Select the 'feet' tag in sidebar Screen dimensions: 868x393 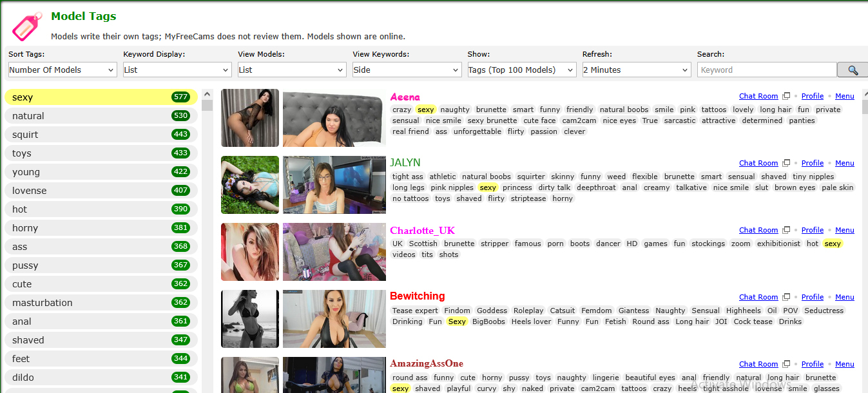101,359
